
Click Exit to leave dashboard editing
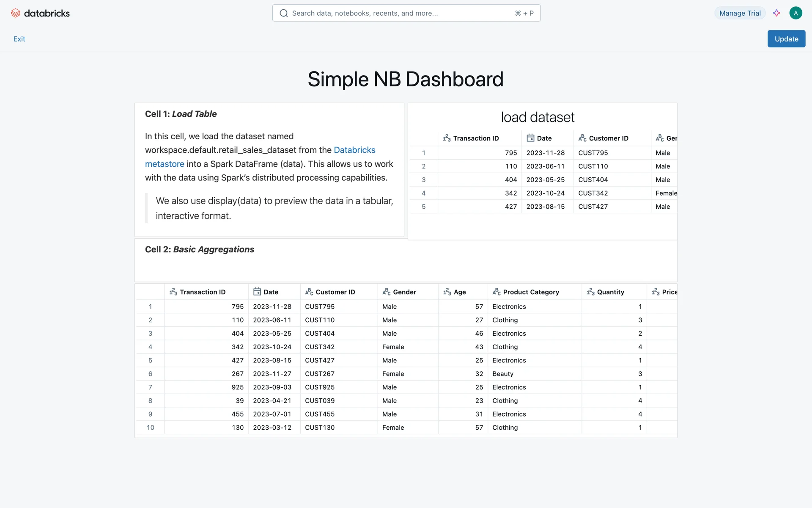[x=19, y=39]
